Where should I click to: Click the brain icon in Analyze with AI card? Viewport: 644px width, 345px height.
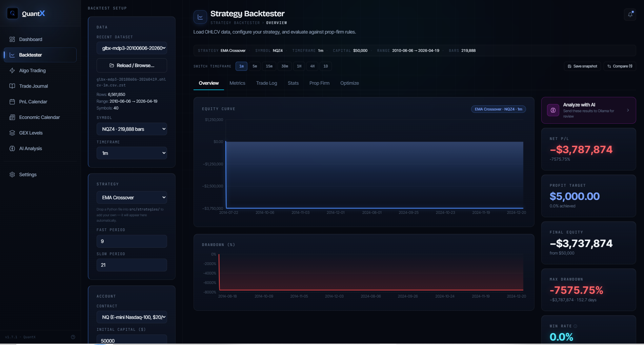click(553, 110)
